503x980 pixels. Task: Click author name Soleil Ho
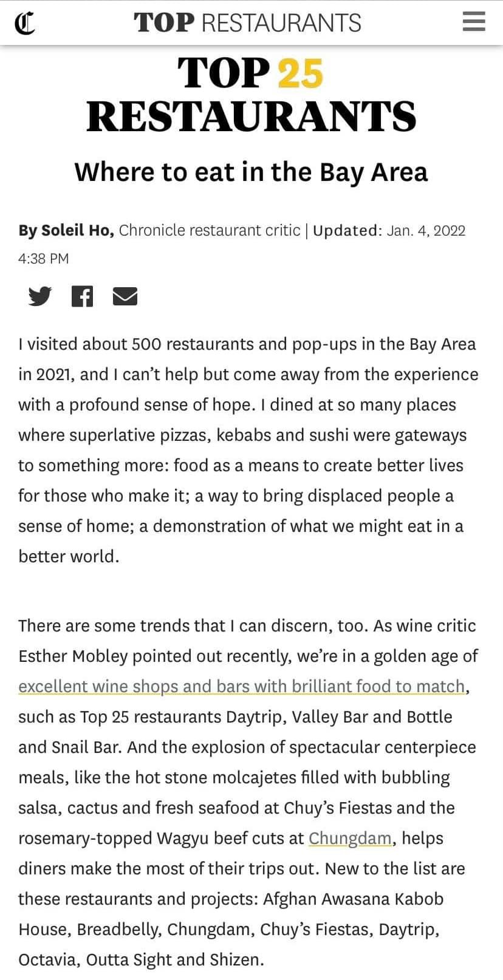click(x=77, y=230)
